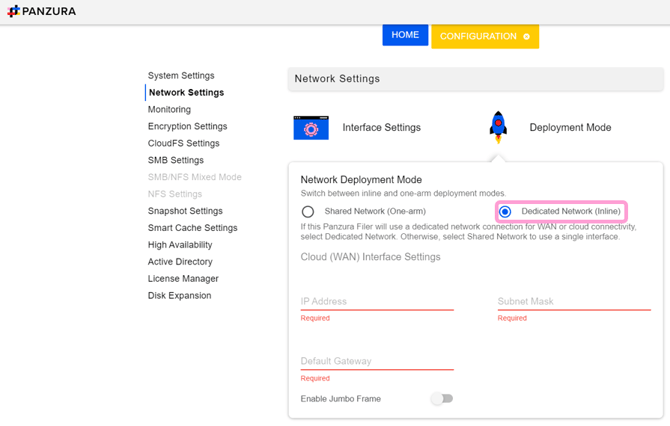Click the CONFIGURATION tab gear icon
670x426 pixels.
[526, 37]
